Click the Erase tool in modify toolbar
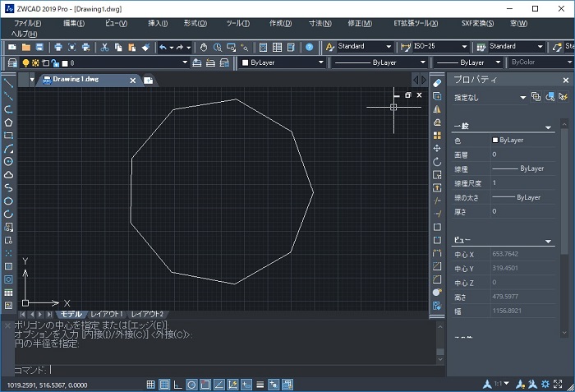Screen dimensions: 575x392 tap(437, 83)
